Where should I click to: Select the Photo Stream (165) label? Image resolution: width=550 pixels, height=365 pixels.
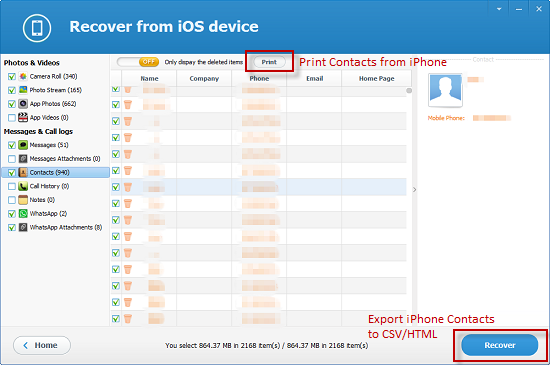point(55,90)
